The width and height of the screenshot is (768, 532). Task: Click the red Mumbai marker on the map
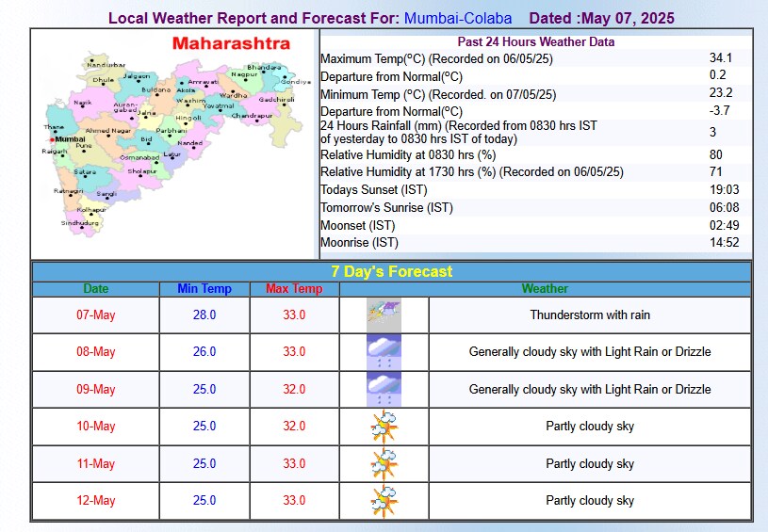click(x=52, y=139)
